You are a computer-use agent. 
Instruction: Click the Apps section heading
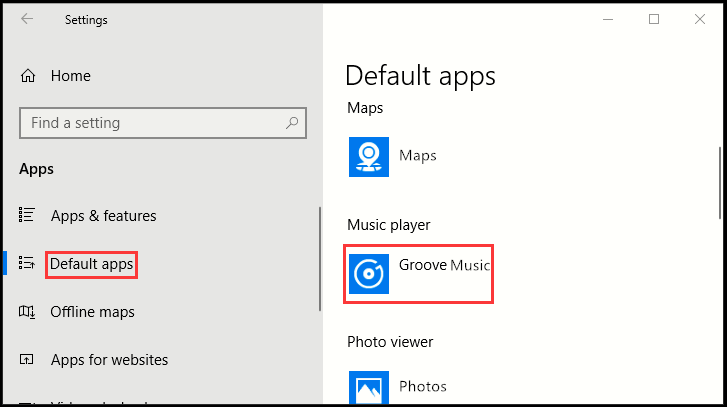click(x=36, y=169)
